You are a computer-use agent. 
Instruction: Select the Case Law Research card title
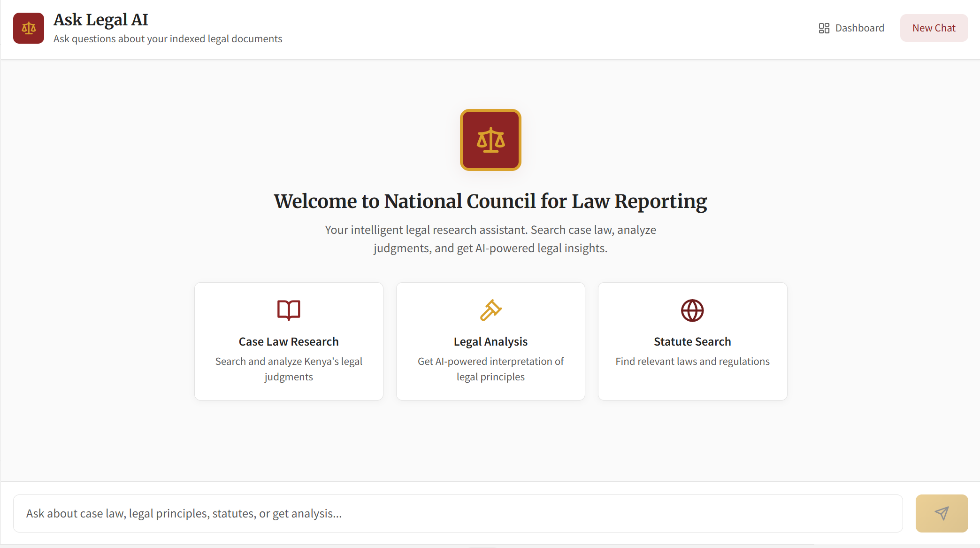point(289,341)
